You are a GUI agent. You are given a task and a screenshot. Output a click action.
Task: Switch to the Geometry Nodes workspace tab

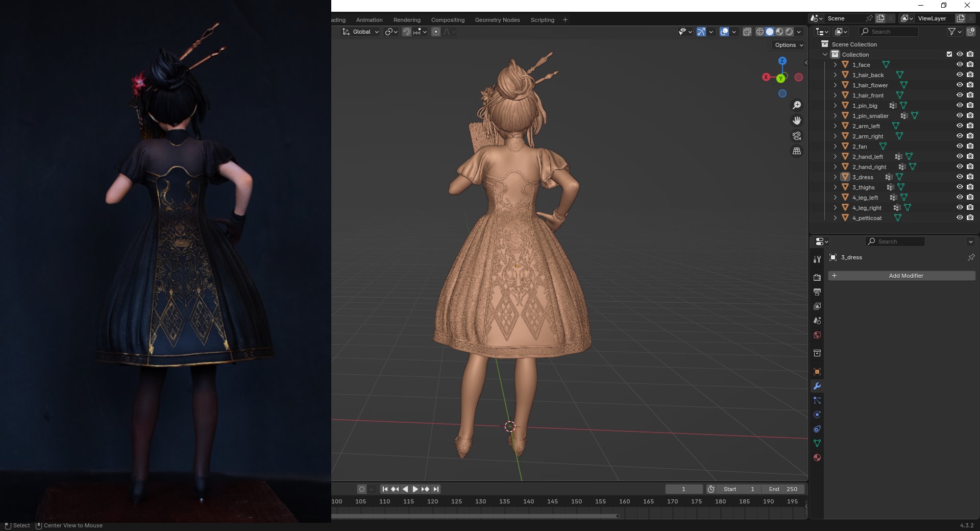(497, 20)
